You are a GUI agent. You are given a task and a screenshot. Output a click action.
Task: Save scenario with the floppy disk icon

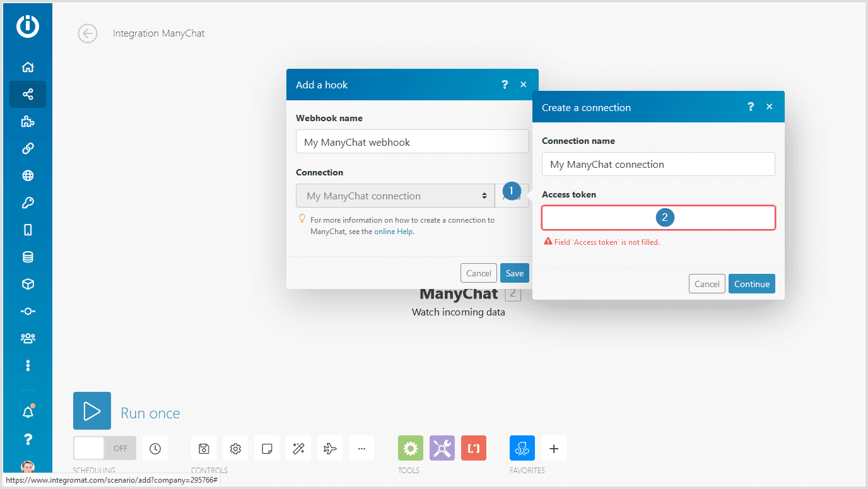(204, 448)
